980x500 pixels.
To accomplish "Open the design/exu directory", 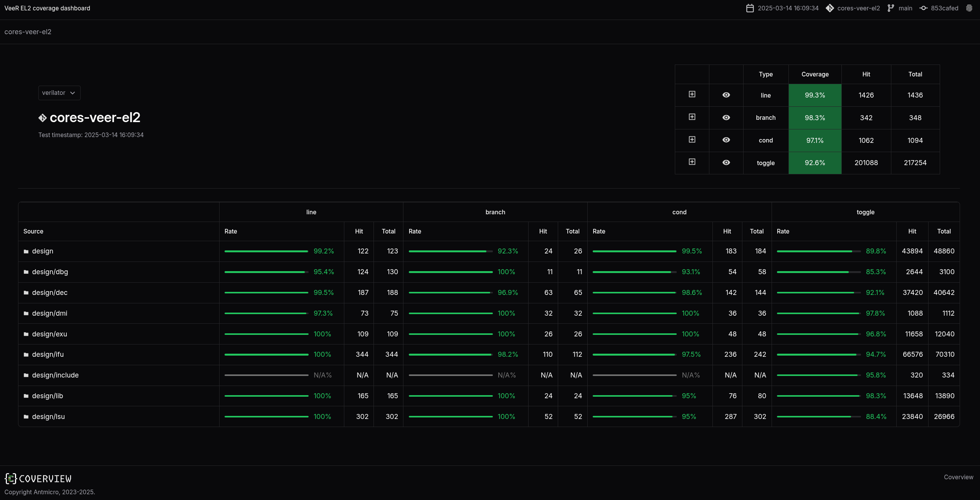I will (x=50, y=334).
